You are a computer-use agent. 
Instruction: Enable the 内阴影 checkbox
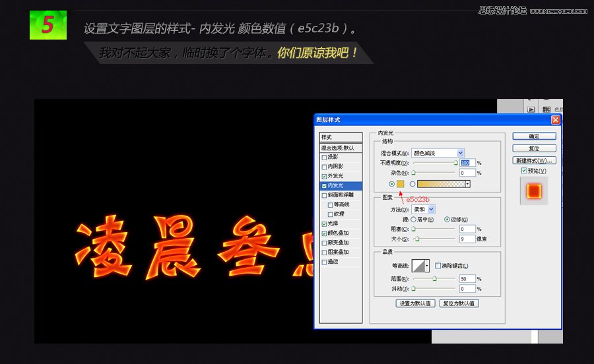(324, 167)
